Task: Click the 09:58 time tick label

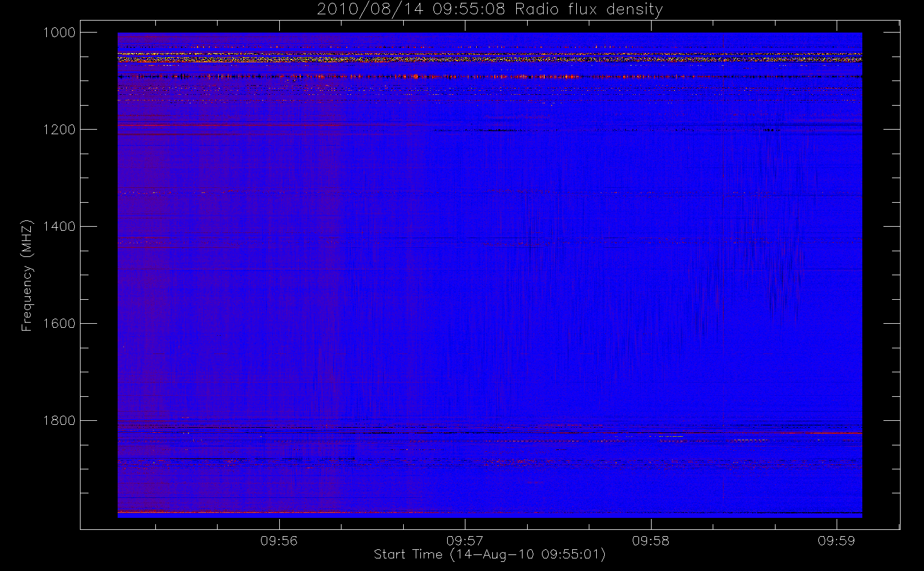Action: tap(651, 541)
